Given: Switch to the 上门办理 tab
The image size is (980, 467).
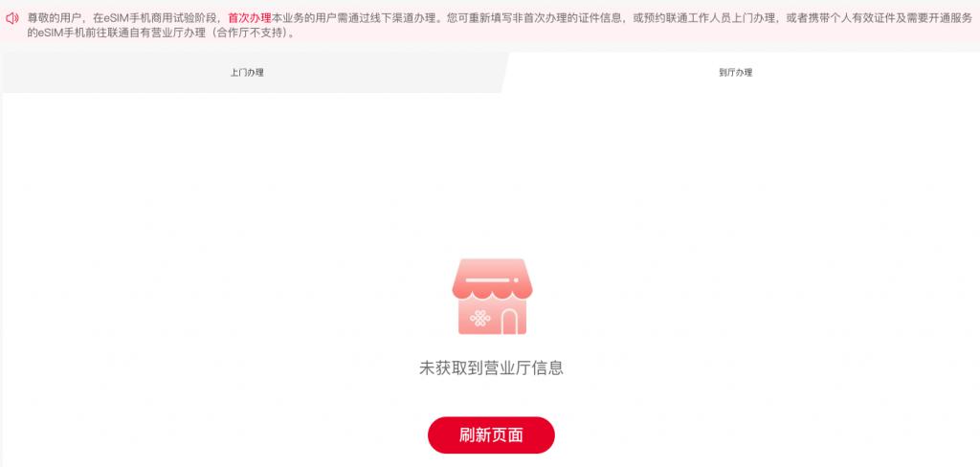Looking at the screenshot, I should coord(247,73).
